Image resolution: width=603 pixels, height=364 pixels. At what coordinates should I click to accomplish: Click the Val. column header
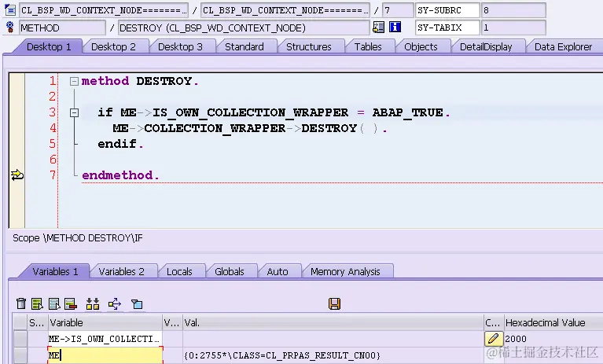point(333,322)
